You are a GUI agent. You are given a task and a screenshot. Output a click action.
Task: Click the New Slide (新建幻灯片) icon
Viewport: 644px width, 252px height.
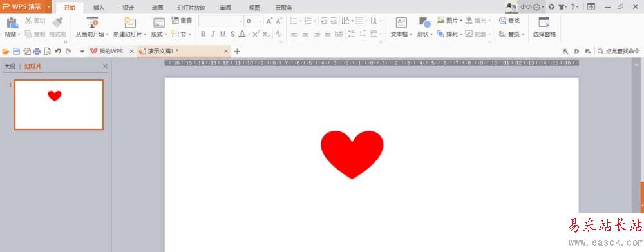pyautogui.click(x=130, y=23)
